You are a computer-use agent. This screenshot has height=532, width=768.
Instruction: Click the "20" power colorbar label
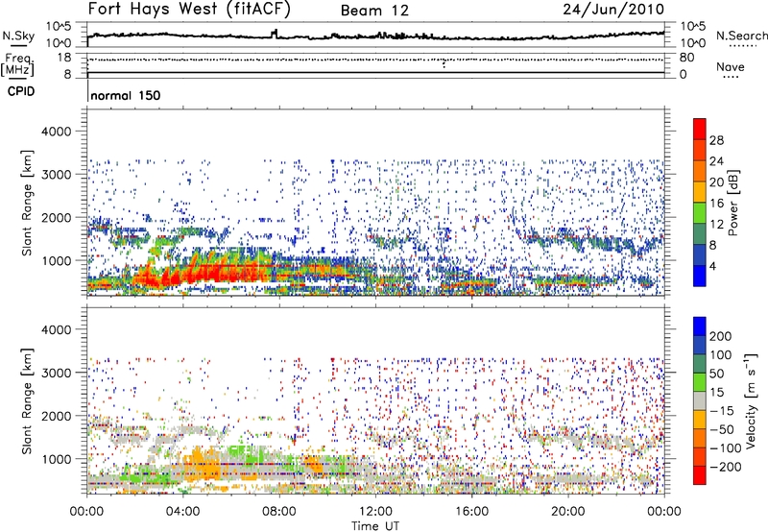(716, 182)
